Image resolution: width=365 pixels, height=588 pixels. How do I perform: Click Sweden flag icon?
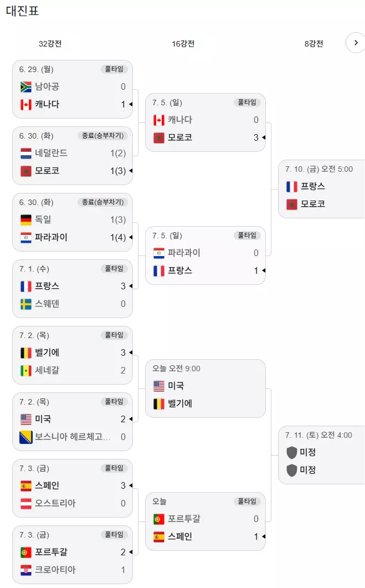tap(26, 304)
